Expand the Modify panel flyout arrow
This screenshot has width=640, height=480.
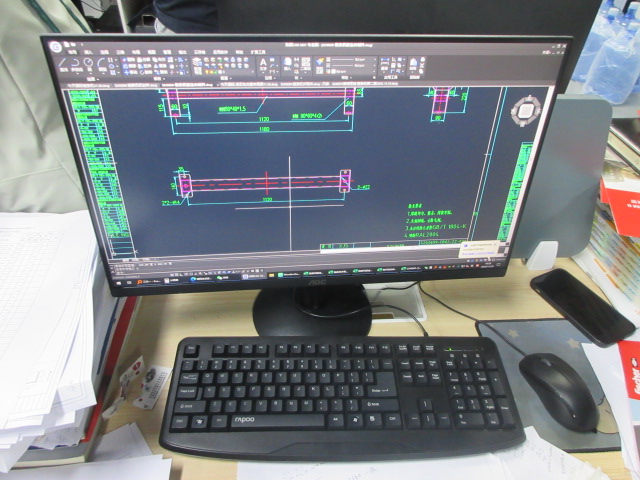[164, 78]
